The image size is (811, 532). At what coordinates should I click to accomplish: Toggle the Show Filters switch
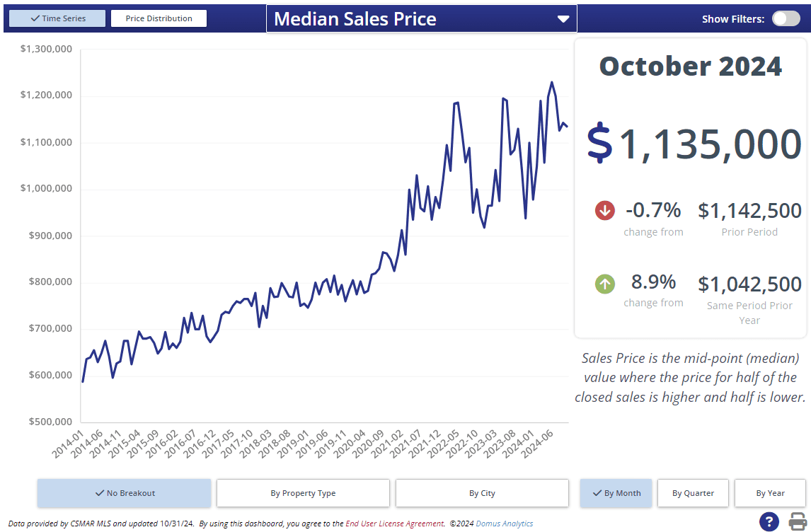[x=786, y=18]
